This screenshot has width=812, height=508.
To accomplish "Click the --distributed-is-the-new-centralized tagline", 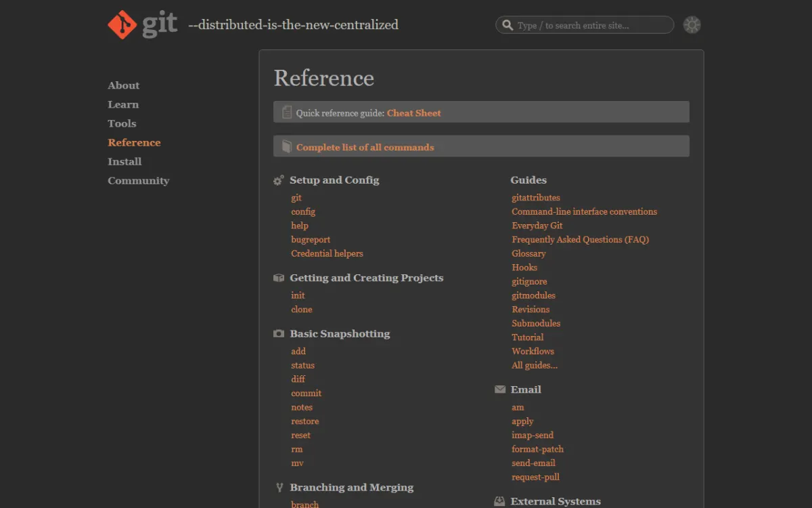I will coord(293,25).
